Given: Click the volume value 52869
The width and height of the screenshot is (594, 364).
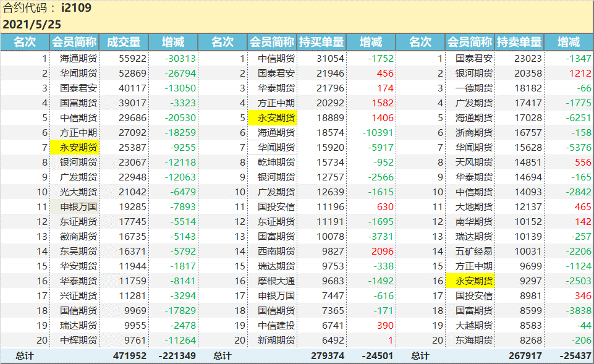Looking at the screenshot, I should [132, 74].
